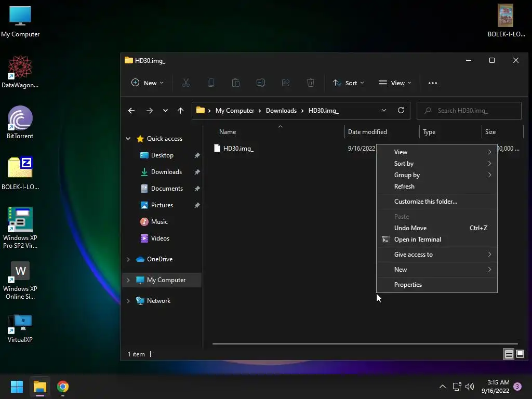Go forward with the right arrow
532x399 pixels.
[x=149, y=111]
